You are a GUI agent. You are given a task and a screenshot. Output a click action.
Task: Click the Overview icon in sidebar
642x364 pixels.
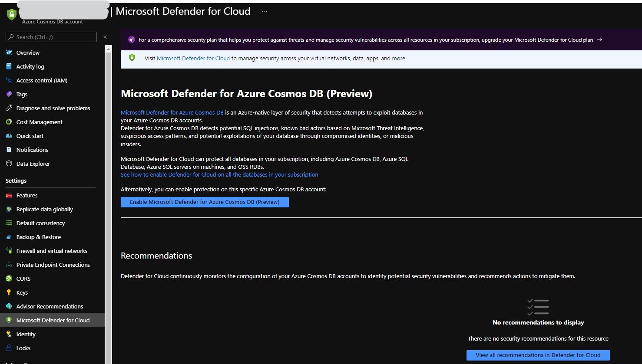point(9,52)
